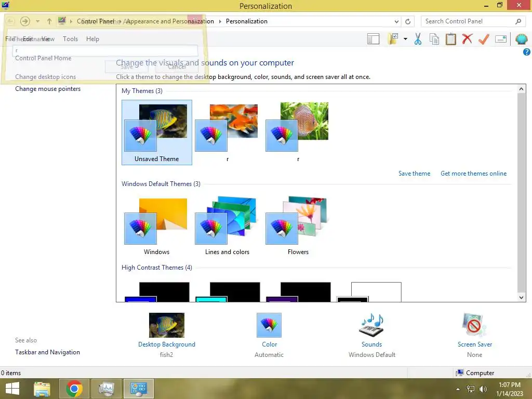Click the Desktop Background fish icon
The image size is (532, 399).
click(x=167, y=325)
